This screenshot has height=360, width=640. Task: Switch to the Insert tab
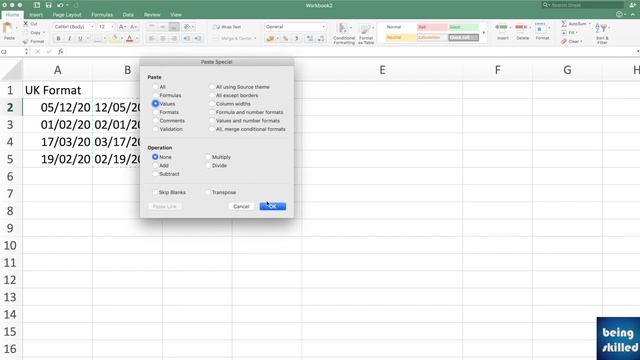coord(36,15)
